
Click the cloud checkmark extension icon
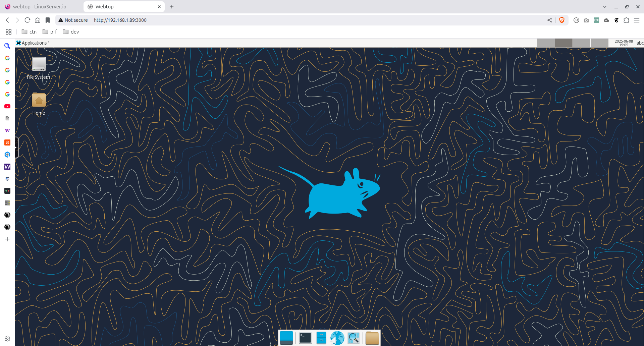(606, 20)
